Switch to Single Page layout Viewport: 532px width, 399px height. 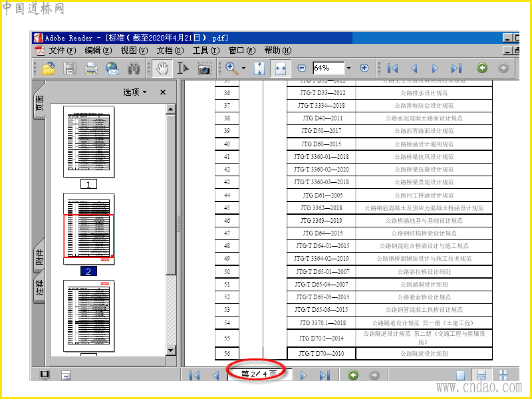(x=460, y=375)
